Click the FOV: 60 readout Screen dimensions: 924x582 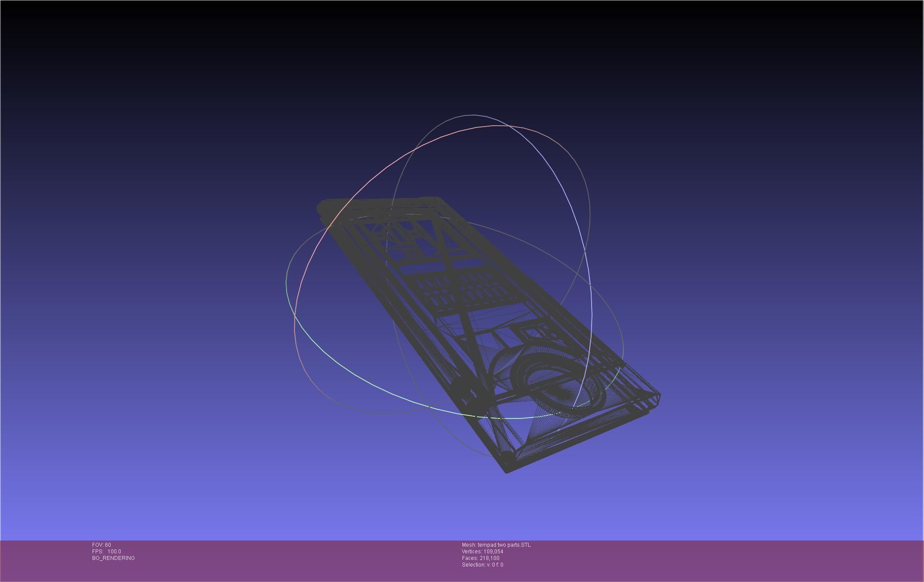(101, 545)
